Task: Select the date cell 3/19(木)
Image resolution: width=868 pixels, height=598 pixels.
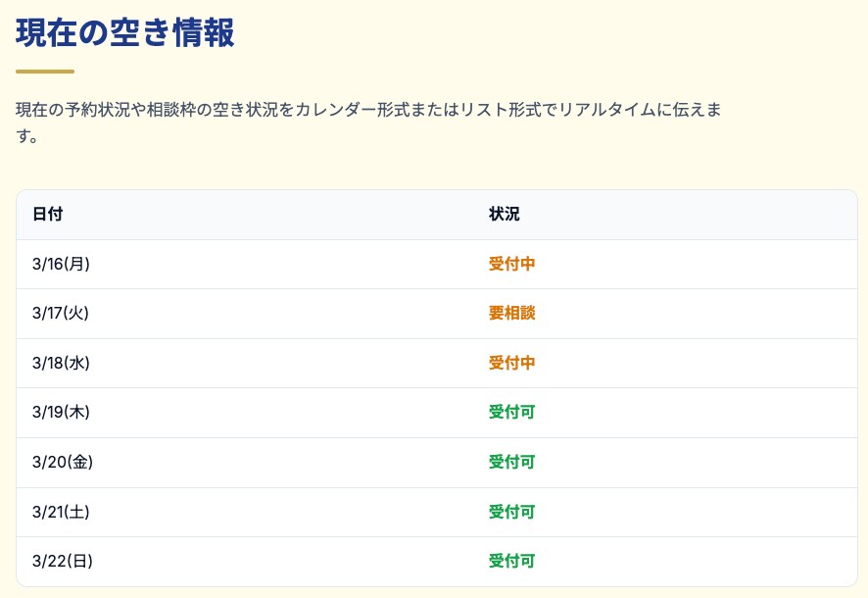Action: (x=61, y=413)
